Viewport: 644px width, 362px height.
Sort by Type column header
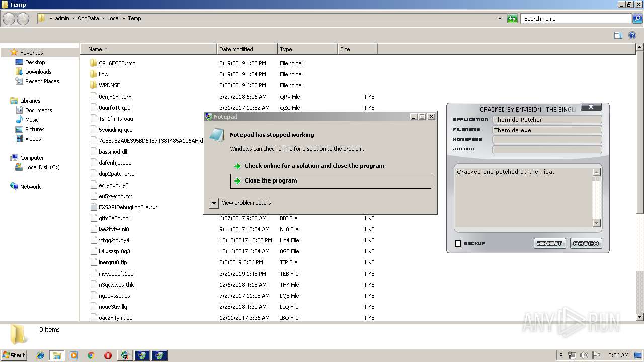point(307,49)
